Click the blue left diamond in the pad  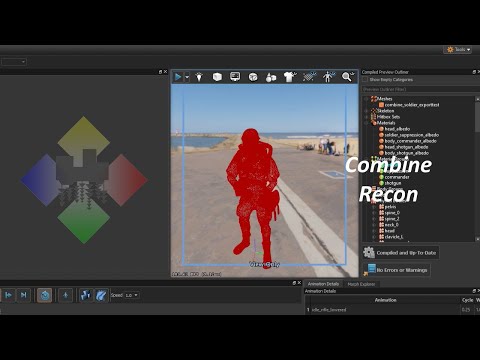click(x=41, y=180)
